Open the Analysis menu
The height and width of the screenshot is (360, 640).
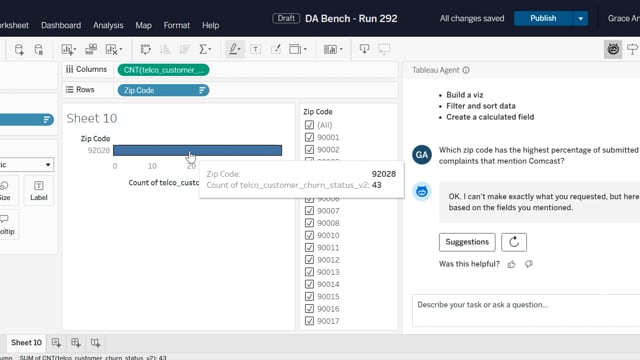108,25
